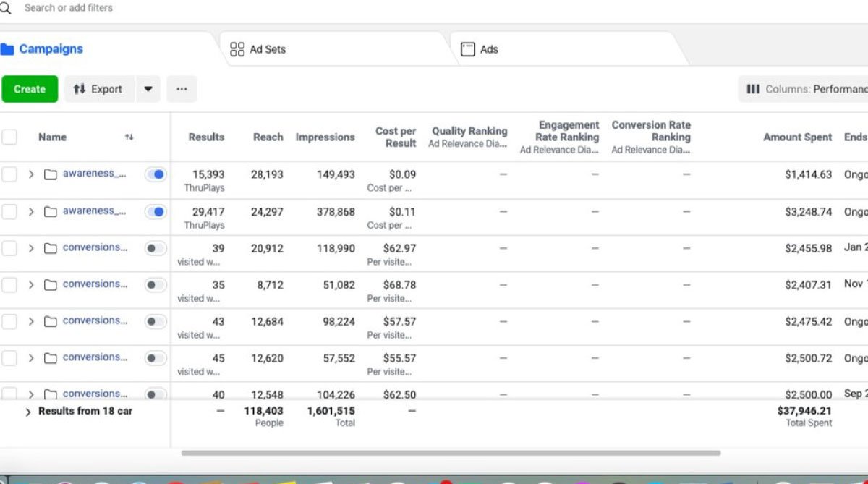Click the Campaigns folder icon
This screenshot has width=868, height=484.
point(7,49)
